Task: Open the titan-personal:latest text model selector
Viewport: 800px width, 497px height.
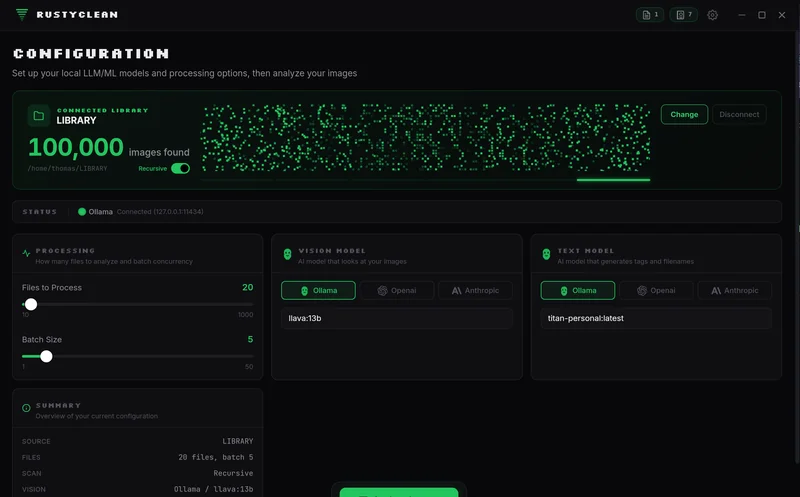Action: (x=656, y=319)
